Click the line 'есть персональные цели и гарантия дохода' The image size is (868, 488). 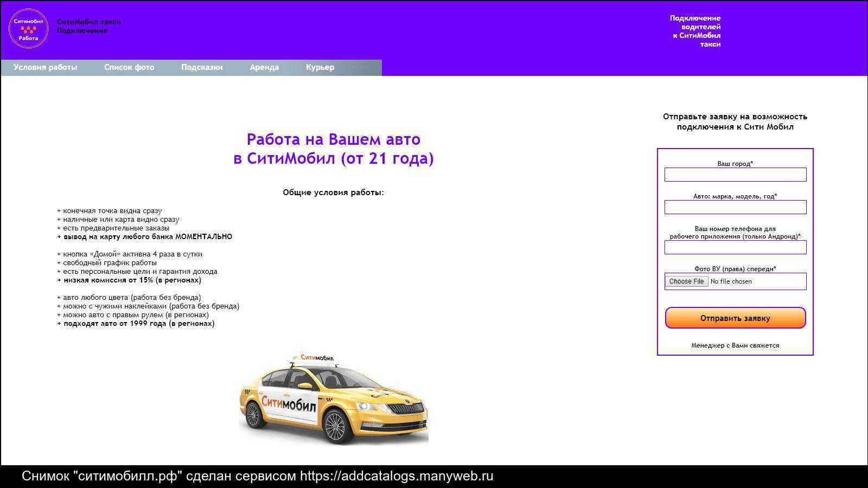(140, 272)
